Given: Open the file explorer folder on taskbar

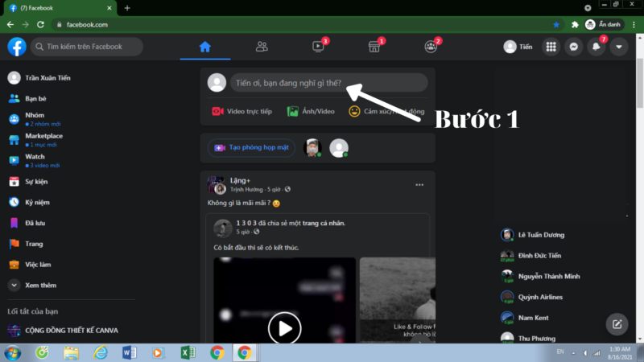Looking at the screenshot, I should tap(71, 353).
